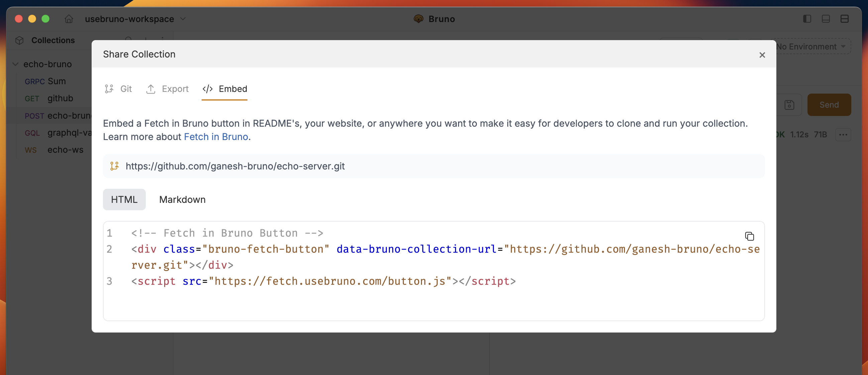Toggle the bottom panel layout icon
Screen dimensions: 868x375
pyautogui.click(x=826, y=19)
